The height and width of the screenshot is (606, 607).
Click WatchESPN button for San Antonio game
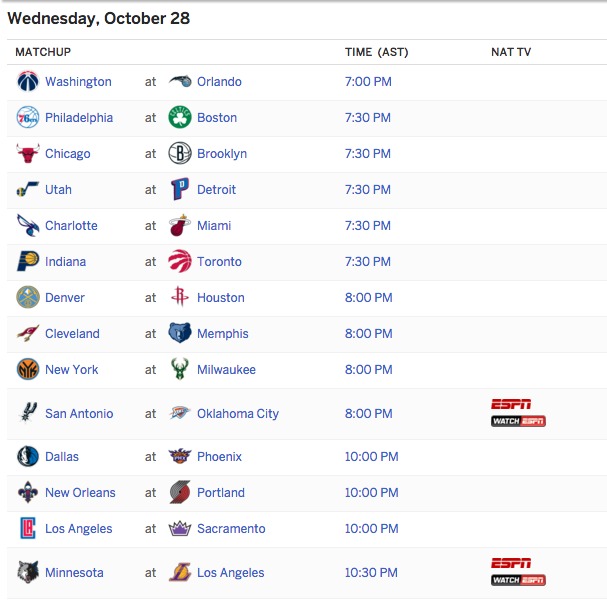518,421
